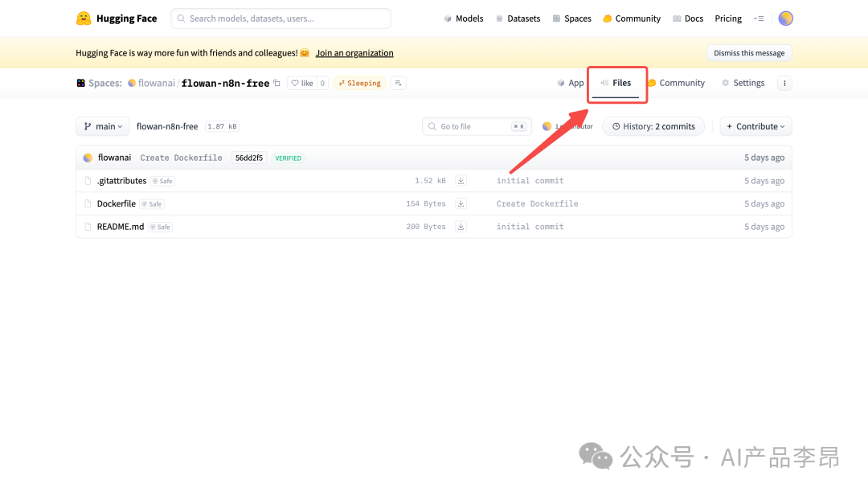The height and width of the screenshot is (492, 868).
Task: Open the Models page
Action: [464, 18]
